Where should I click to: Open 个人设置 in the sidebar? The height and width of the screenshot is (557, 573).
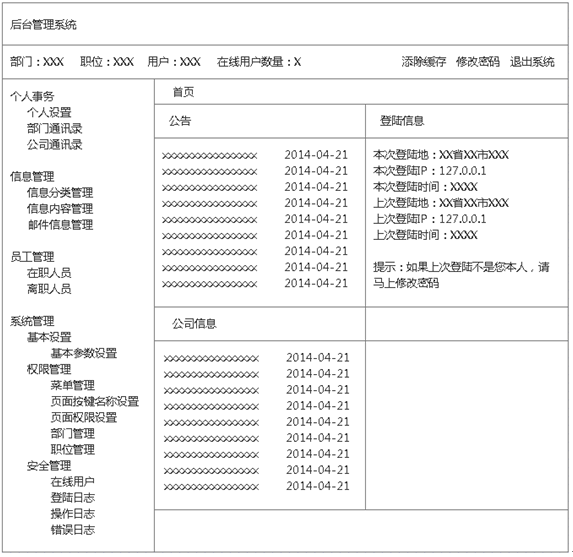(x=49, y=112)
